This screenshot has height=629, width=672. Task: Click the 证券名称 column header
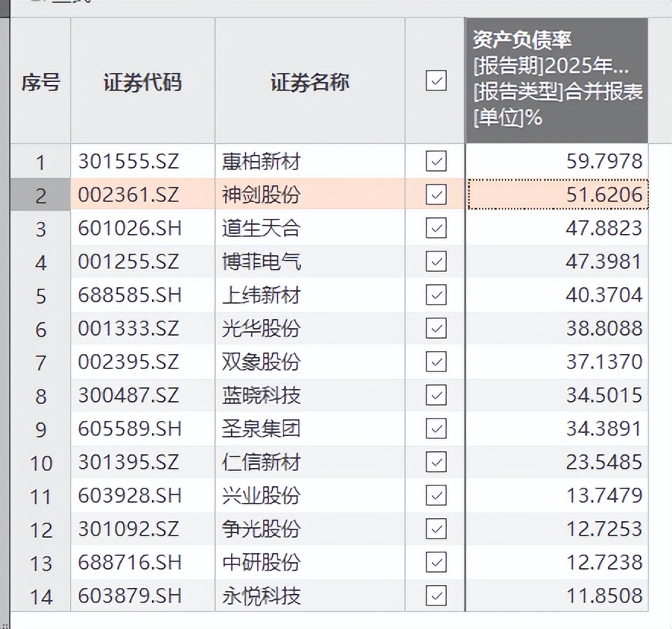tap(309, 82)
